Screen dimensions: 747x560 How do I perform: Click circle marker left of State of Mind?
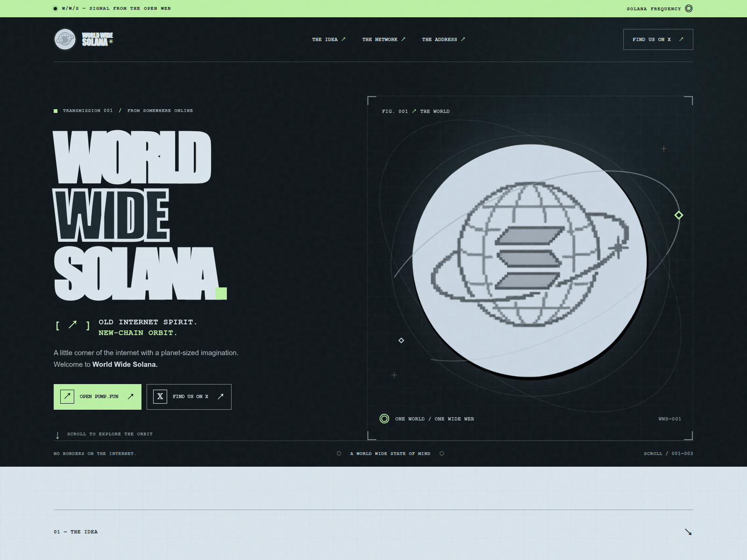[339, 454]
